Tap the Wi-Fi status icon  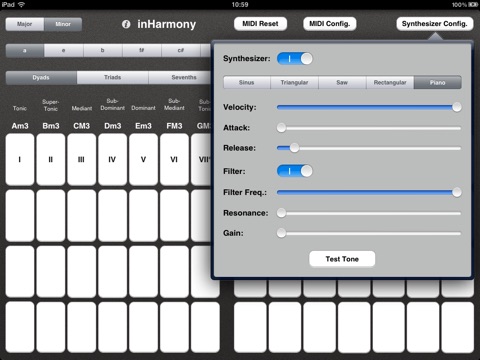[x=21, y=5]
